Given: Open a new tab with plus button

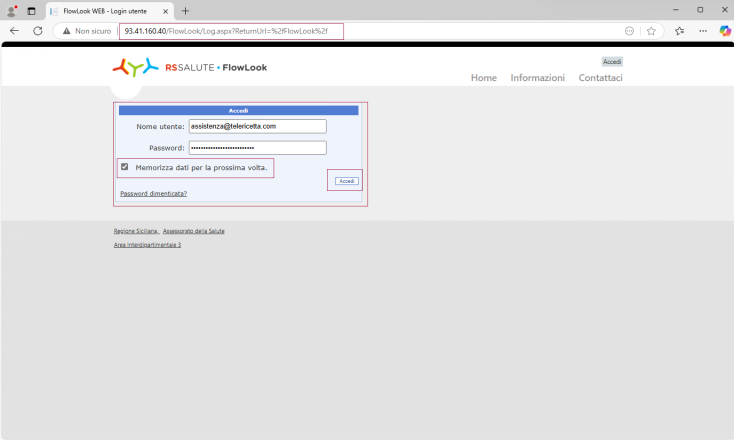Looking at the screenshot, I should [x=185, y=10].
